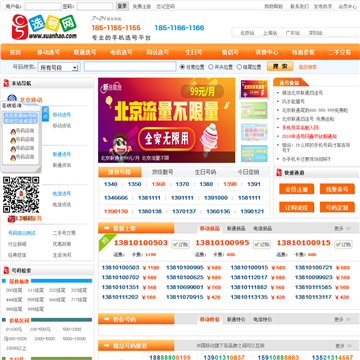Screen dimensions: 360x360
Task: Click the 登录 login button
Action: click(122, 6)
